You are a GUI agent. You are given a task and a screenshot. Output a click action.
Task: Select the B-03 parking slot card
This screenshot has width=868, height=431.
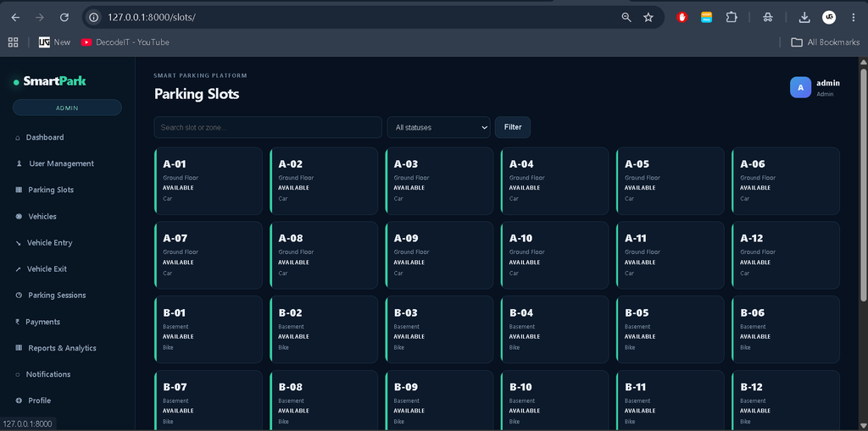(x=440, y=329)
